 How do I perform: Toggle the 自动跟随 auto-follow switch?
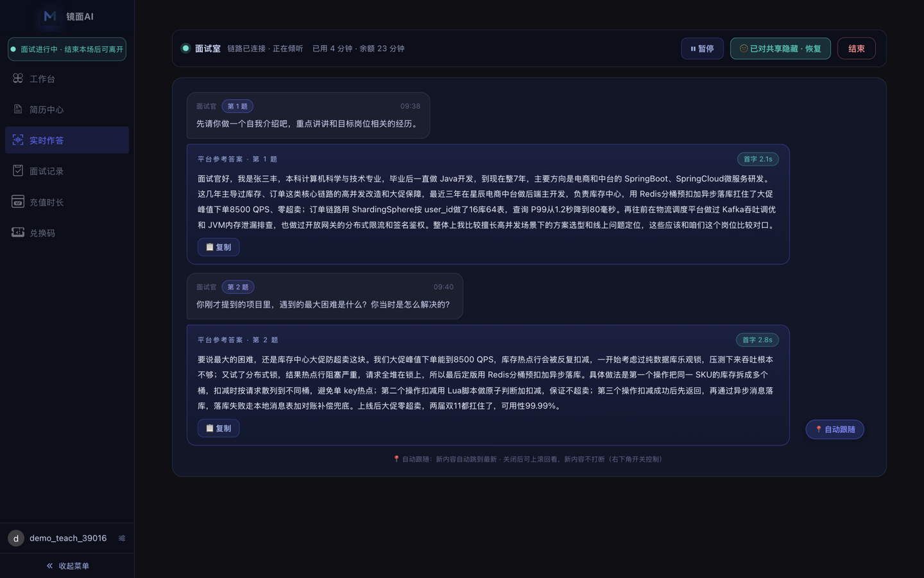coord(835,430)
